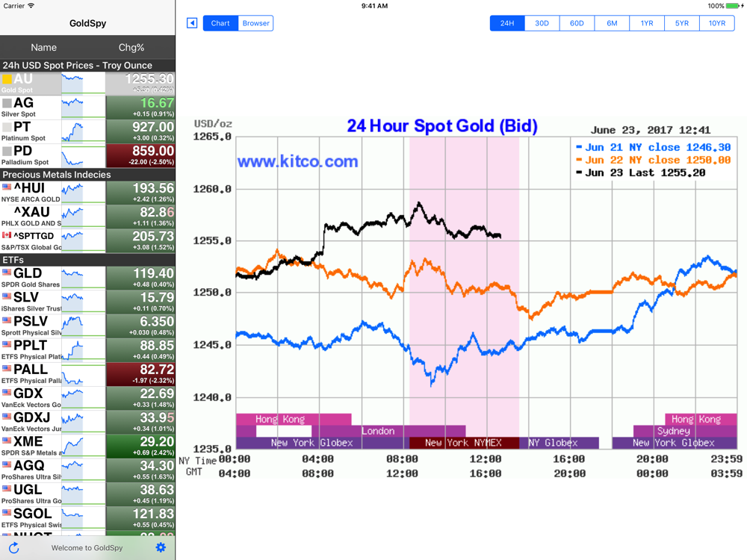This screenshot has height=560, width=747.
Task: Select the SGOL ETFS Physical Swiss row
Action: point(87,519)
